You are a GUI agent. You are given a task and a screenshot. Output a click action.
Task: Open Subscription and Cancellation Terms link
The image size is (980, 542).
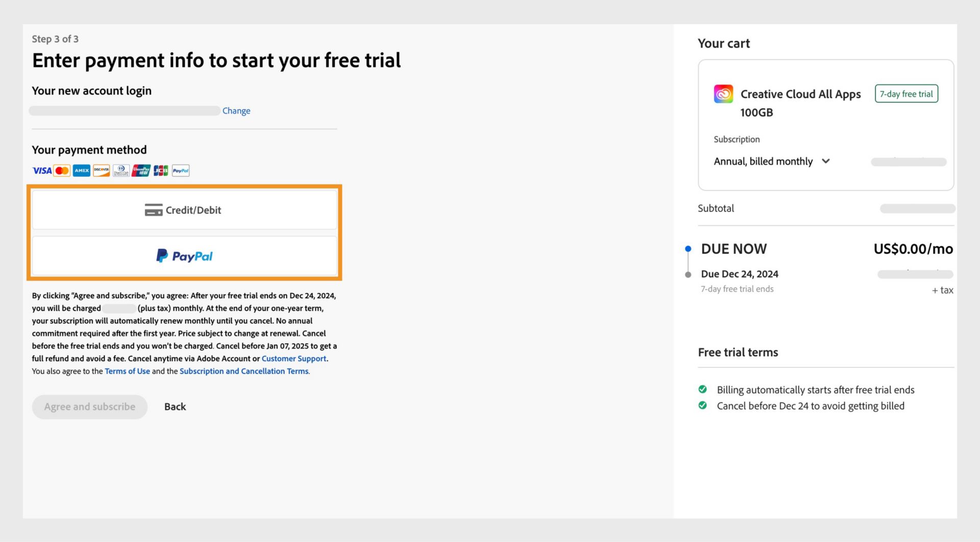[244, 371]
